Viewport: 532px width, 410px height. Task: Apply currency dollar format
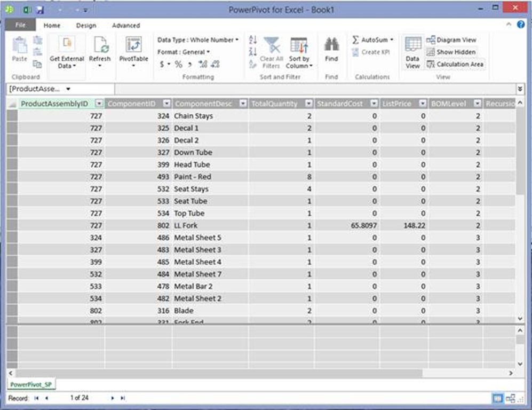tap(162, 64)
